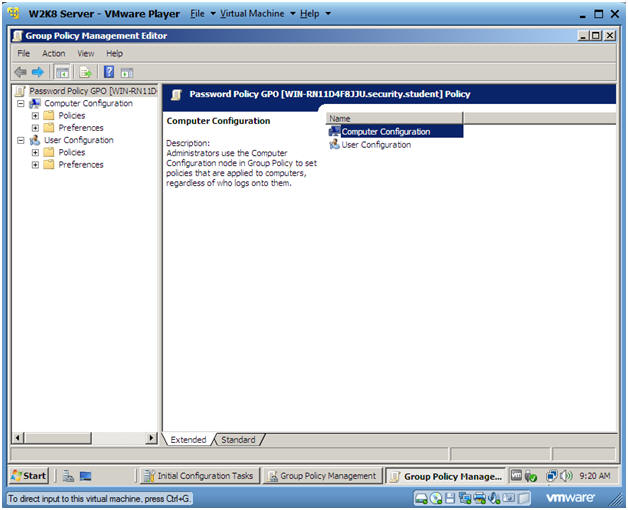Open the Action menu

click(54, 53)
